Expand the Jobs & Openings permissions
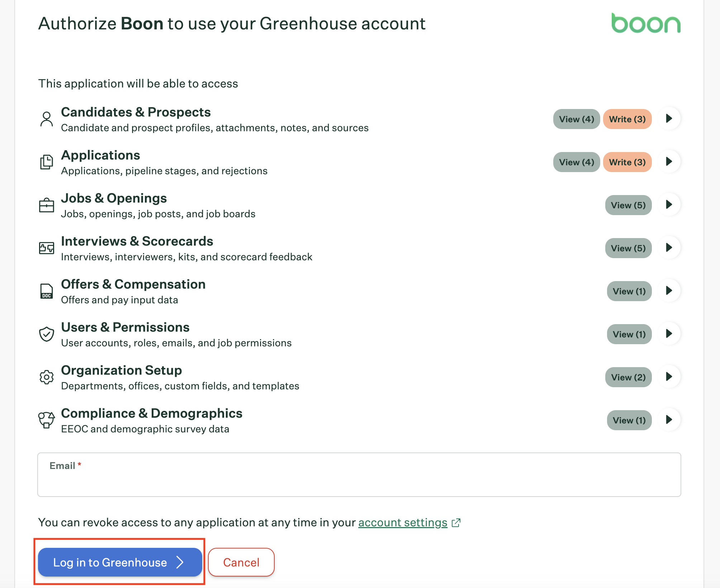 coord(669,205)
